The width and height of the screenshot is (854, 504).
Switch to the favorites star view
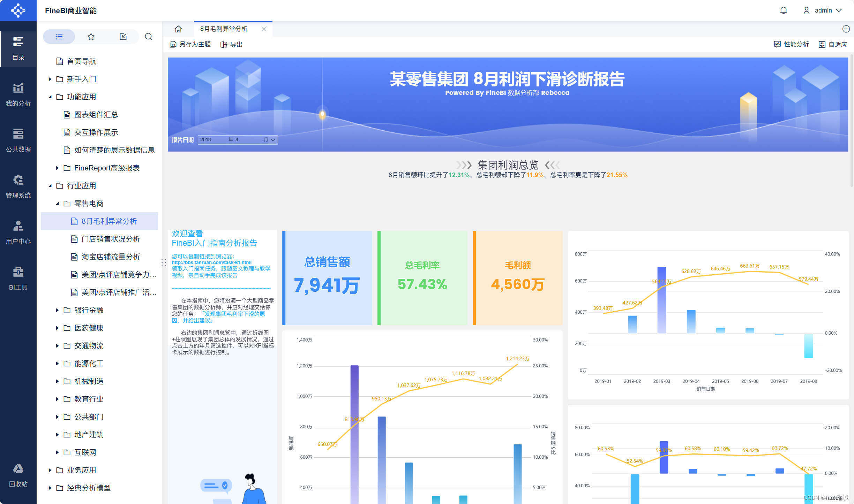pos(91,37)
